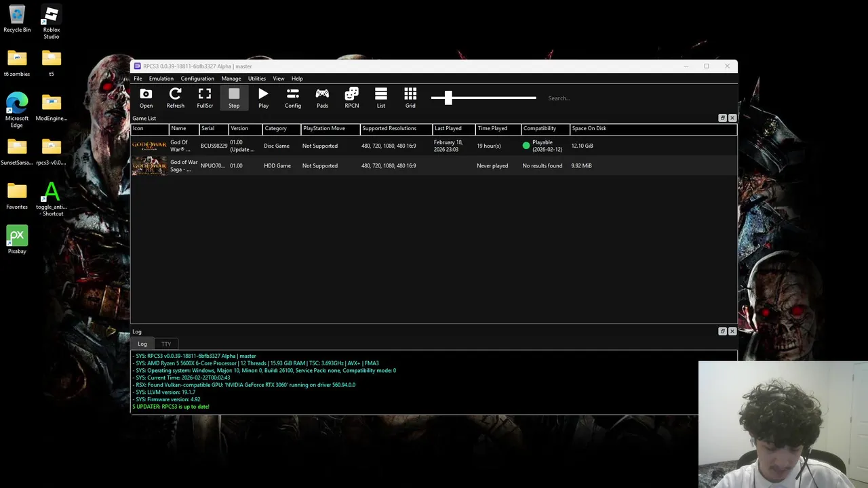
Task: Click the green Playable compatibility dot
Action: pos(526,146)
